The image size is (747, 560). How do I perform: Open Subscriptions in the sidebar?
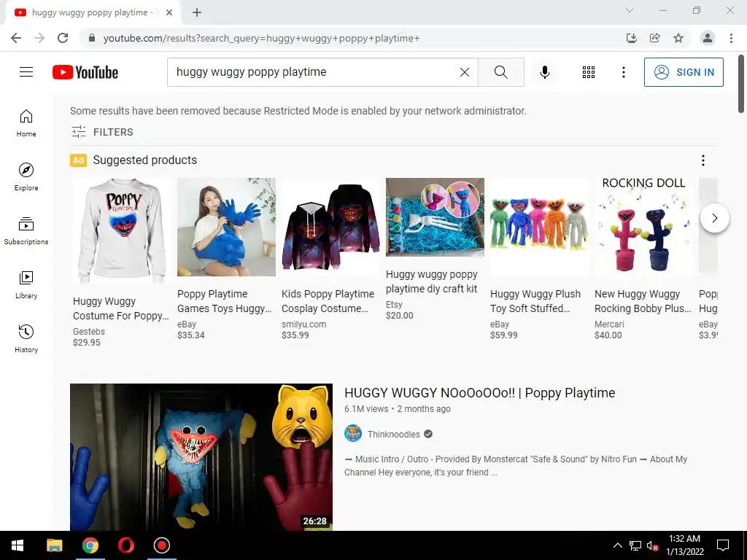[x=26, y=231]
